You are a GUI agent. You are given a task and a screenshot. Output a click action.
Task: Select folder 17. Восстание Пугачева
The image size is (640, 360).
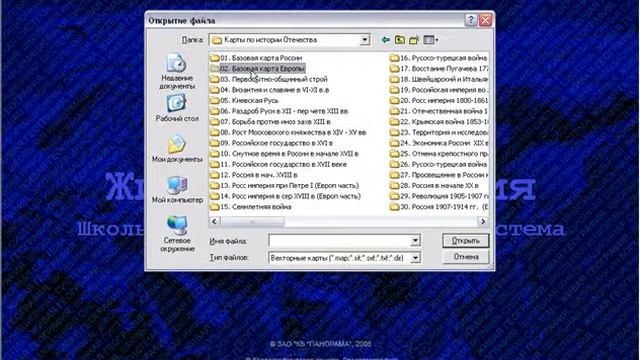coord(439,69)
